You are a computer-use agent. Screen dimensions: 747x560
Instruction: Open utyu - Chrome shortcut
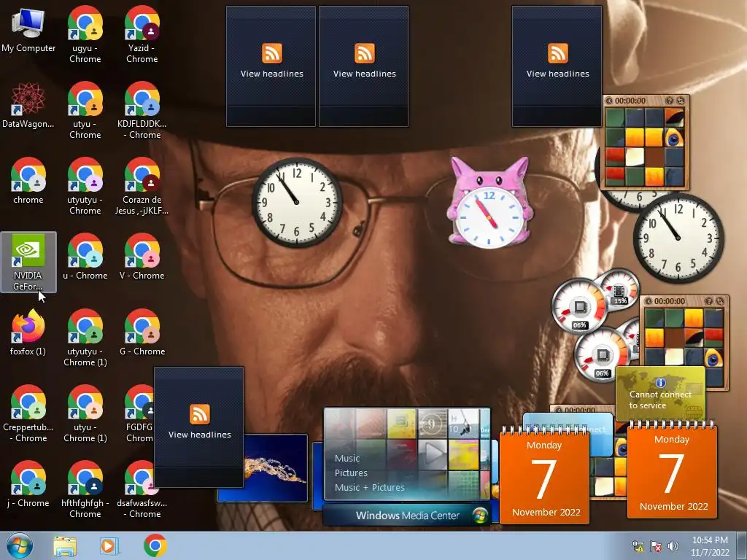(85, 111)
